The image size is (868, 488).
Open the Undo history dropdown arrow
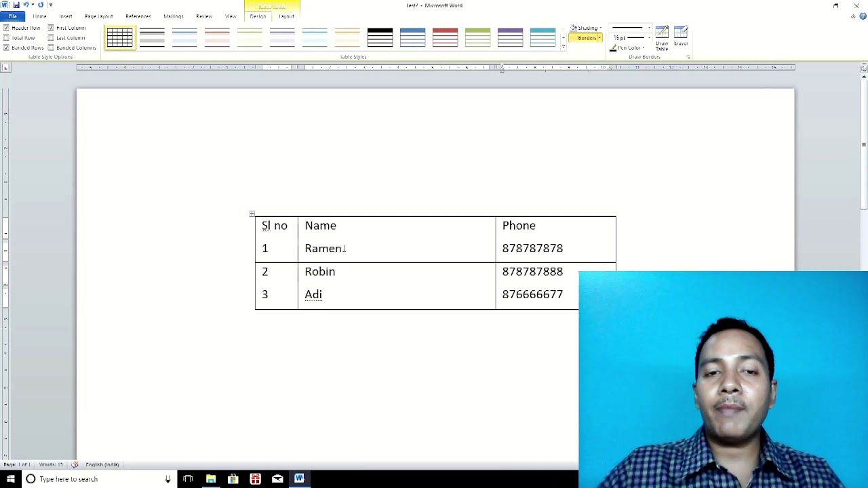[33, 5]
